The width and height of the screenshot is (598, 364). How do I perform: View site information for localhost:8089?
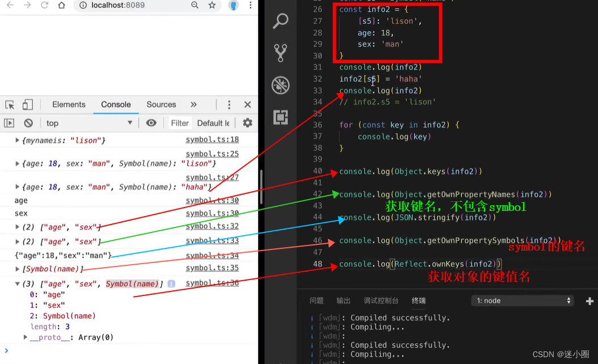point(83,5)
